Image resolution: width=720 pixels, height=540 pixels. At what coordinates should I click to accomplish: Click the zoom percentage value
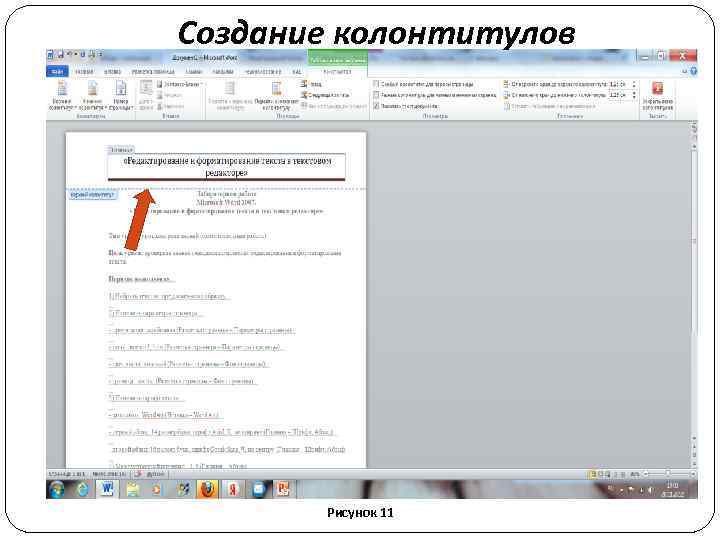[635, 474]
